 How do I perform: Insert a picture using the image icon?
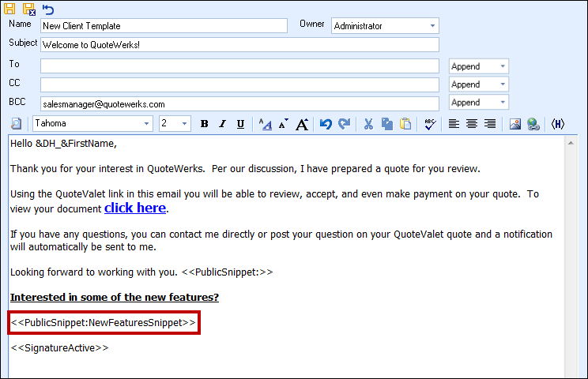tap(515, 124)
